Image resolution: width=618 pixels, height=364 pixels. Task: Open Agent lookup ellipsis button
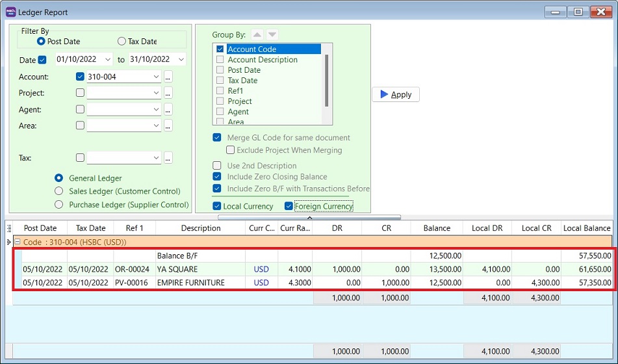[x=168, y=109]
